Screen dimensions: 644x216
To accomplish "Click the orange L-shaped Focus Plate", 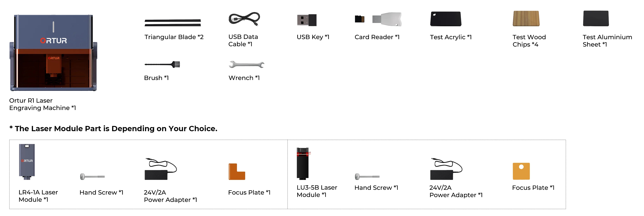I will point(236,172).
